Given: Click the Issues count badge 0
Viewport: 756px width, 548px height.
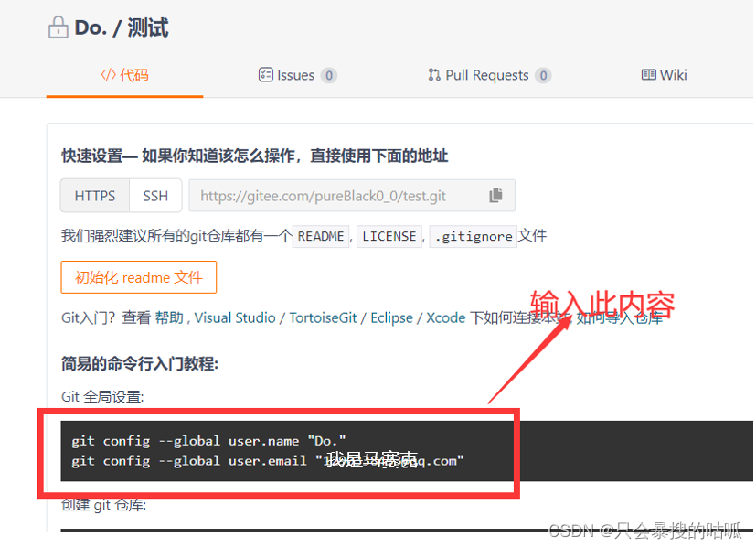Looking at the screenshot, I should tap(329, 75).
